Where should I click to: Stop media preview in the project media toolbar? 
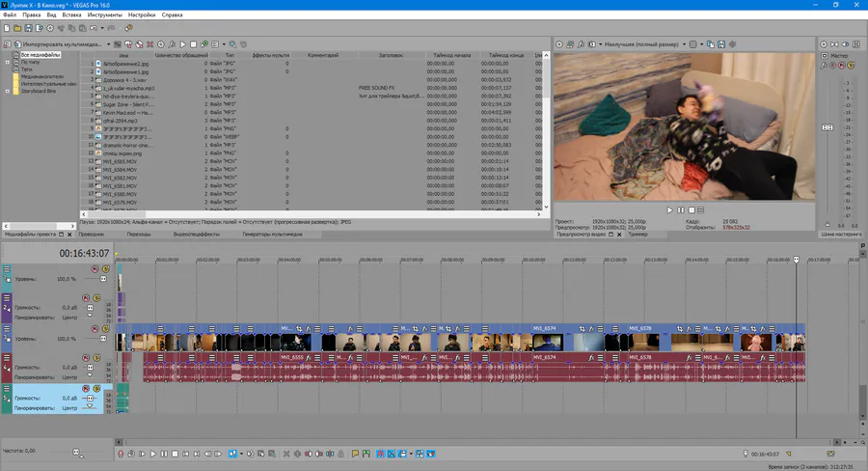pyautogui.click(x=193, y=44)
